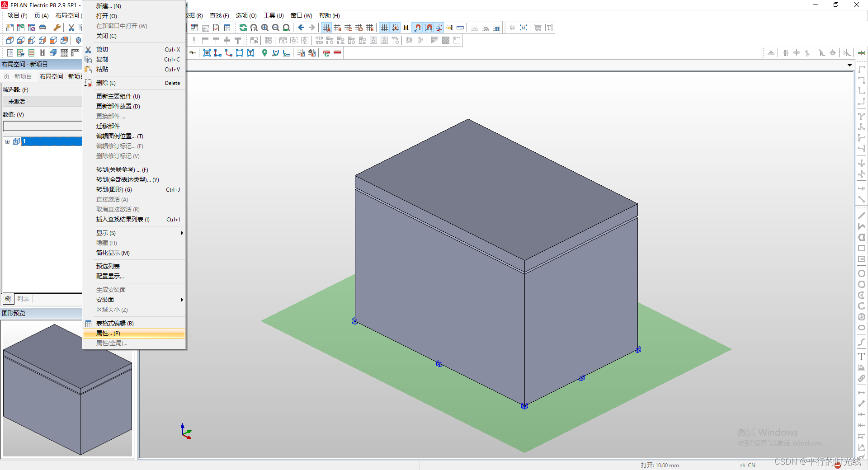This screenshot has width=868, height=470.
Task: Switch to the 页 - 新项目 tab
Action: click(x=18, y=76)
